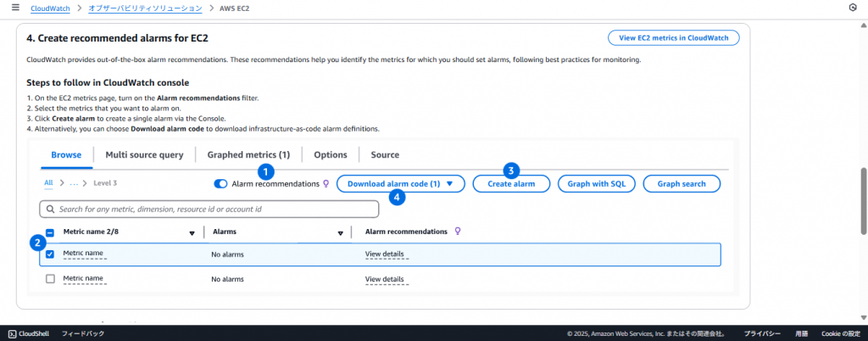Click the CloudShell terminal icon

12,334
